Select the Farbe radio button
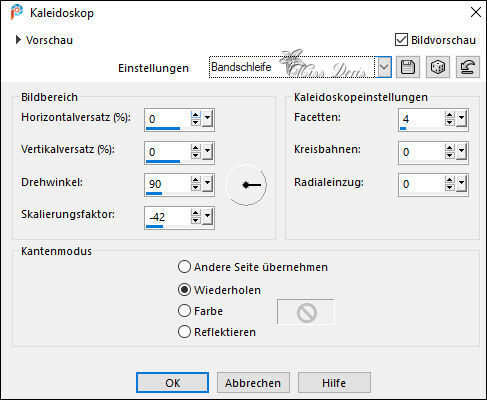This screenshot has height=400, width=487. point(184,311)
